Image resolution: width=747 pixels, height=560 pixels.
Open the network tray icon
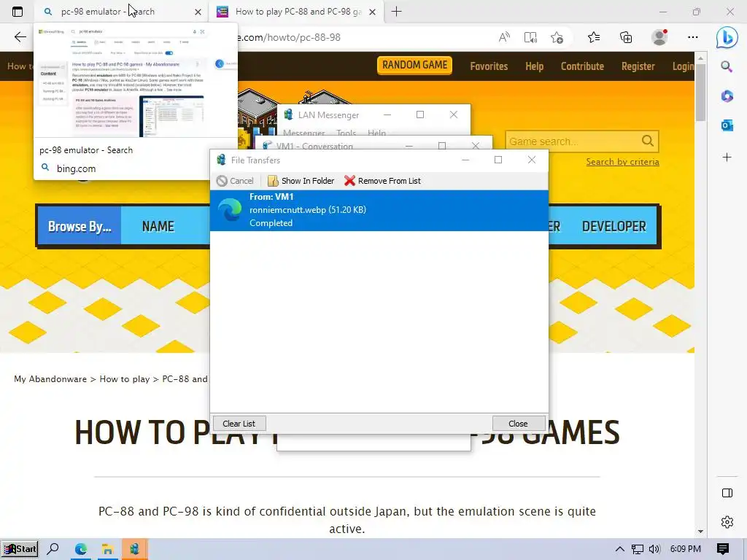(x=637, y=549)
